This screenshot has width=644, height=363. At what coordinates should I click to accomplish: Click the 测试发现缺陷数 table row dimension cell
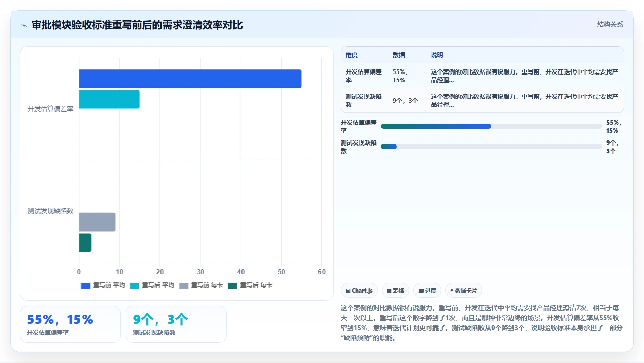(364, 101)
